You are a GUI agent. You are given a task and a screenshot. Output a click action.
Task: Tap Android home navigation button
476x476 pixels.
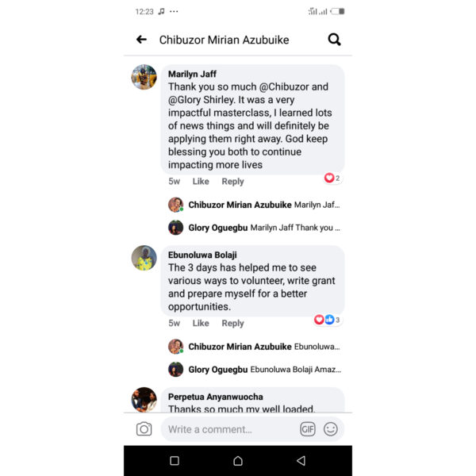point(238,460)
